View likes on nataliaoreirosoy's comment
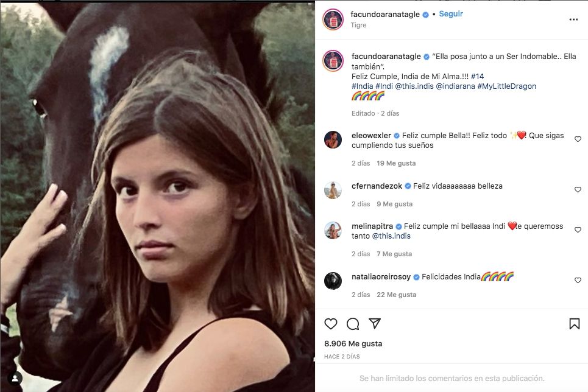Viewport: 588px width, 392px height. tap(396, 295)
